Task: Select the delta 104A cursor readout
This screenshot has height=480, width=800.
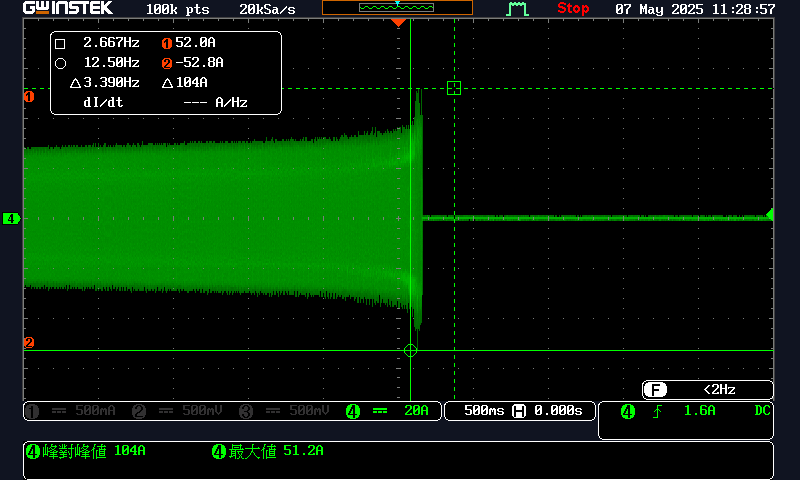Action: (x=185, y=82)
